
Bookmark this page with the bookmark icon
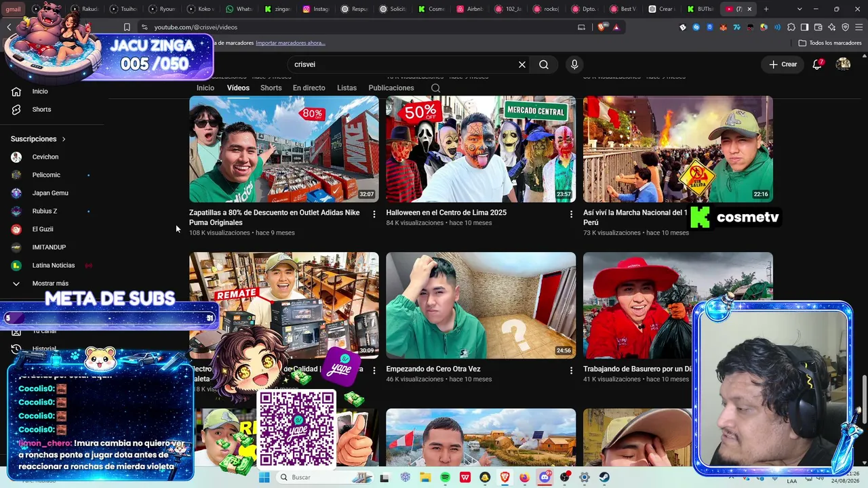(x=127, y=27)
